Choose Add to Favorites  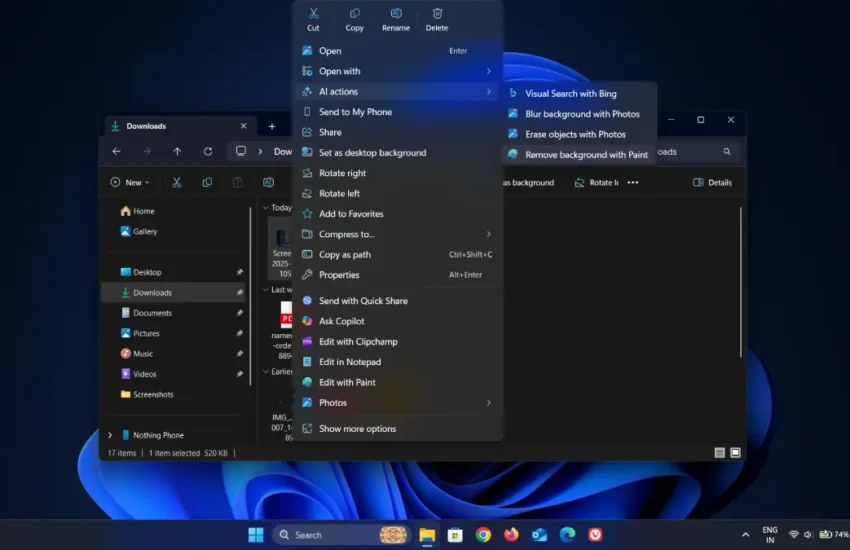coord(397,213)
